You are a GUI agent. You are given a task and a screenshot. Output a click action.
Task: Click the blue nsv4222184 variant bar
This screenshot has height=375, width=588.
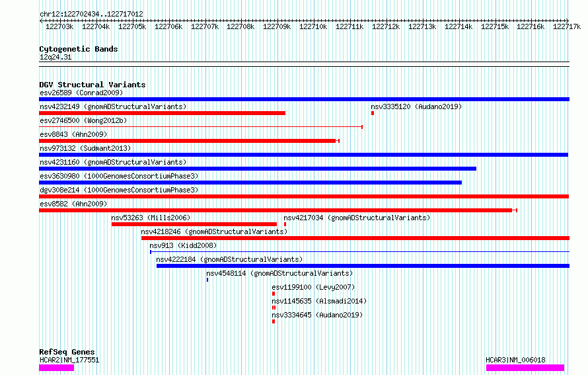pos(363,266)
